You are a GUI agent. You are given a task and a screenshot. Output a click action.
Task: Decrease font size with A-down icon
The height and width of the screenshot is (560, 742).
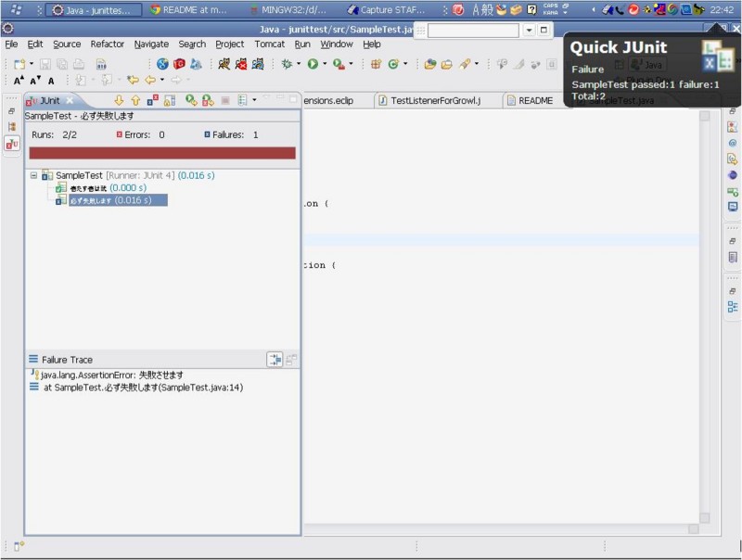pos(35,81)
